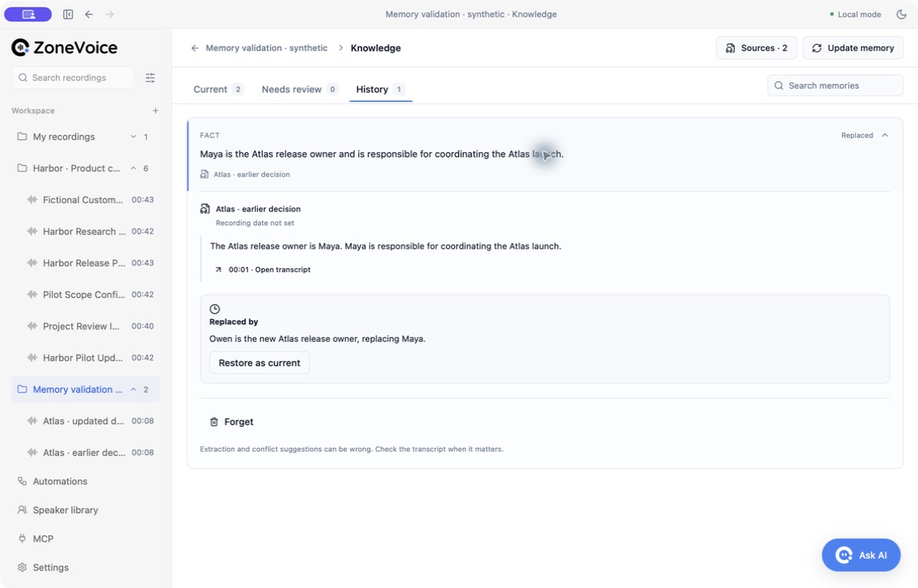Click Owen replacement memory text
Screen dimensions: 918x588
tap(317, 338)
